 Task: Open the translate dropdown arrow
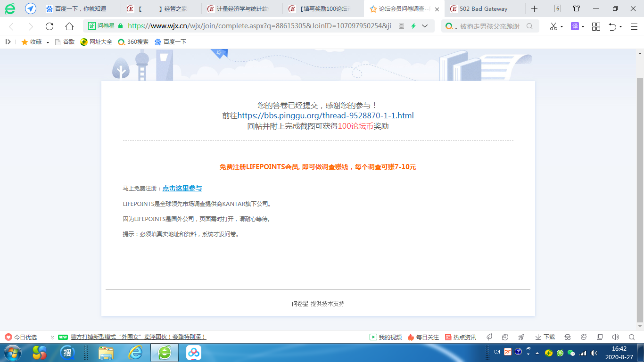tap(583, 27)
